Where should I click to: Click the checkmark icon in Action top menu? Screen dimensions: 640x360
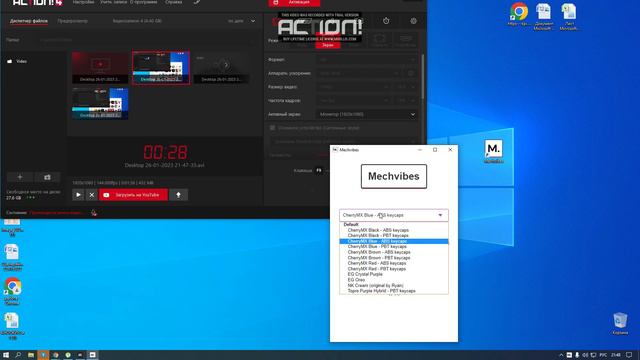pyautogui.click(x=197, y=2)
